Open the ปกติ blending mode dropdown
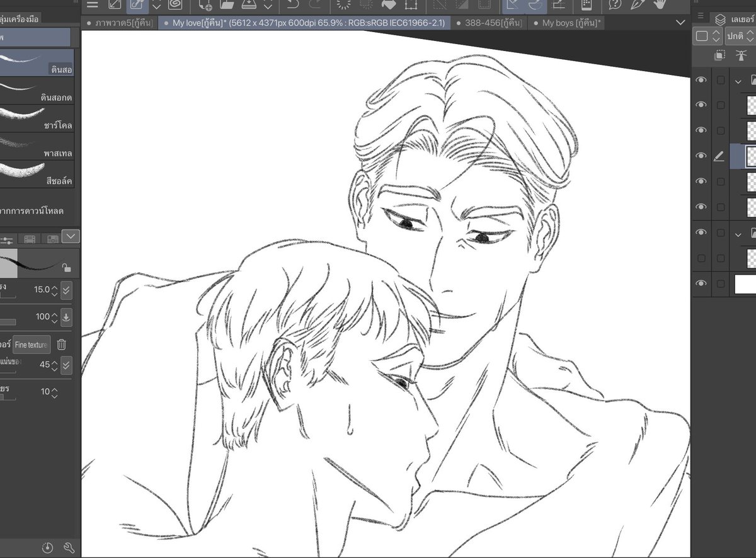Viewport: 756px width, 558px height. coord(741,37)
